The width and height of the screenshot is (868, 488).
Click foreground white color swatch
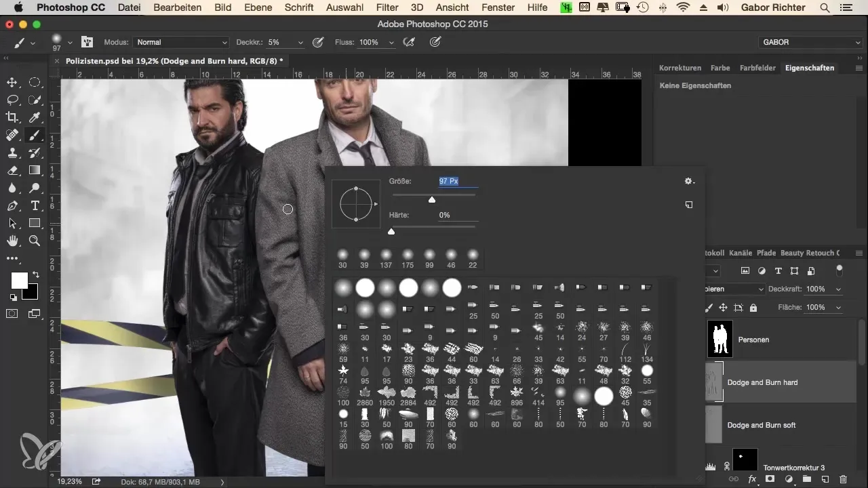(20, 281)
